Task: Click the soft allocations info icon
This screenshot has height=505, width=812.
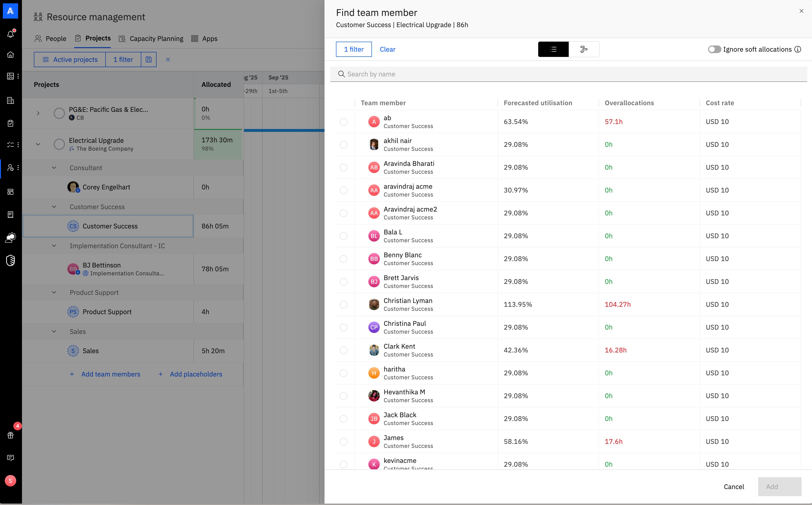Action: pyautogui.click(x=798, y=50)
